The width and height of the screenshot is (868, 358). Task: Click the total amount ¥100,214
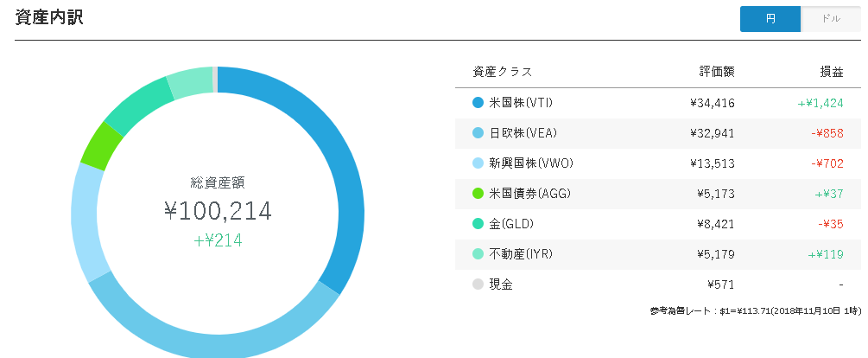(x=219, y=211)
